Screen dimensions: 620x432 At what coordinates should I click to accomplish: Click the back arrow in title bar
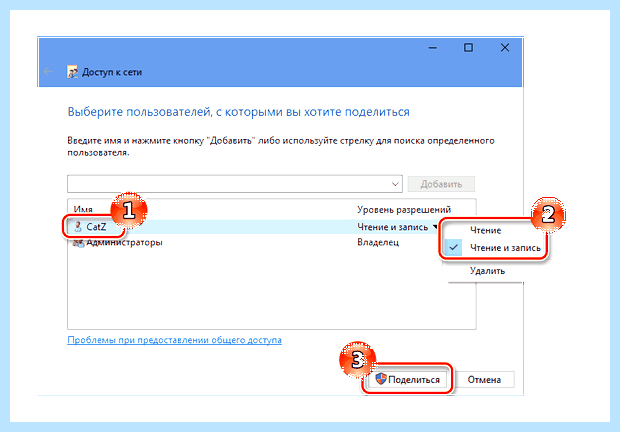(49, 72)
